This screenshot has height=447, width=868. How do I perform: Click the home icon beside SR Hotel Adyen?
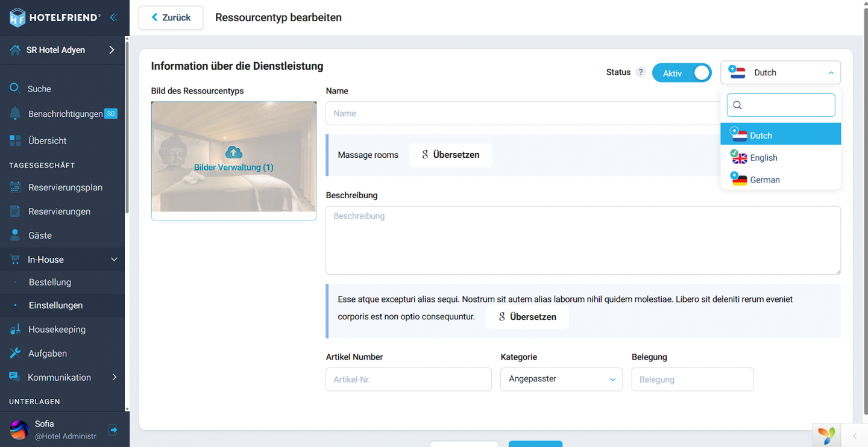click(15, 50)
